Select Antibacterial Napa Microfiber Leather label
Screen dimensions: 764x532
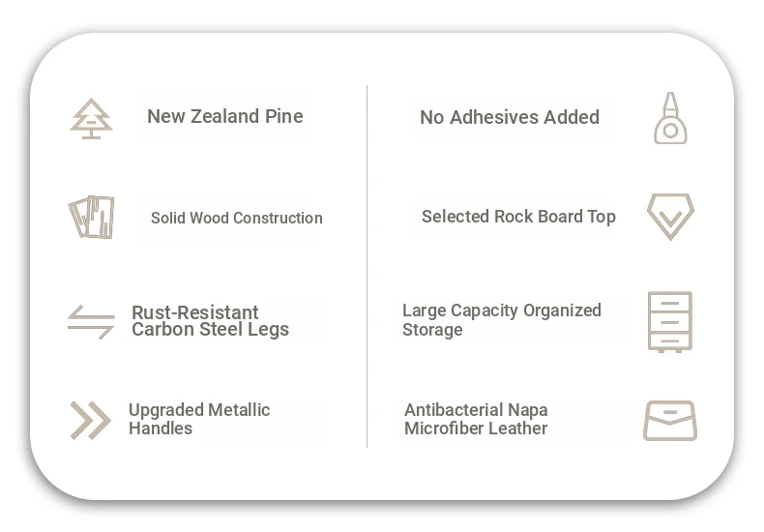coord(476,419)
